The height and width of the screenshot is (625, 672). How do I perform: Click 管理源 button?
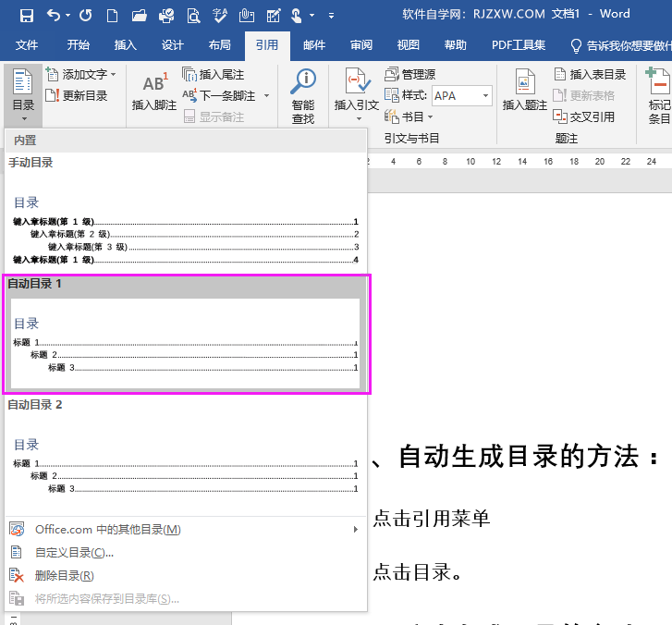click(409, 75)
